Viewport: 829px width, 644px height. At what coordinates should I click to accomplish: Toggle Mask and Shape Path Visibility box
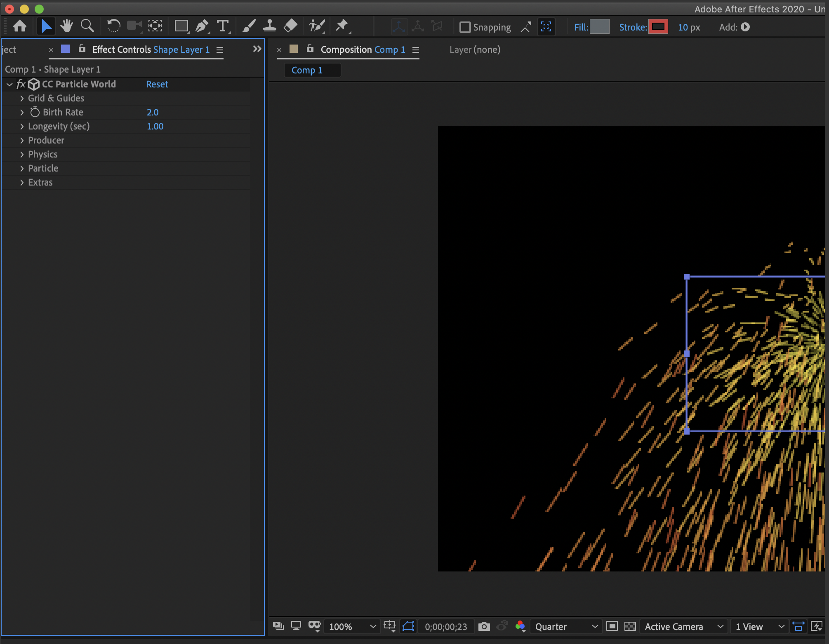408,626
